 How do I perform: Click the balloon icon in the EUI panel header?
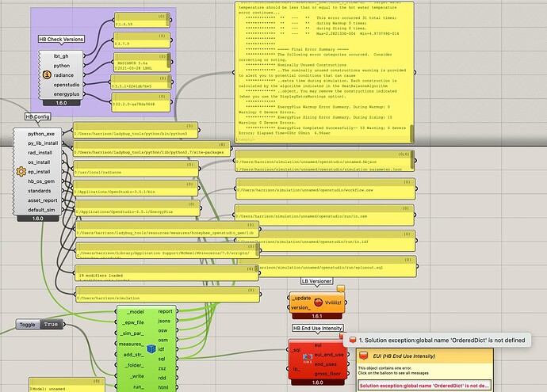[364, 356]
